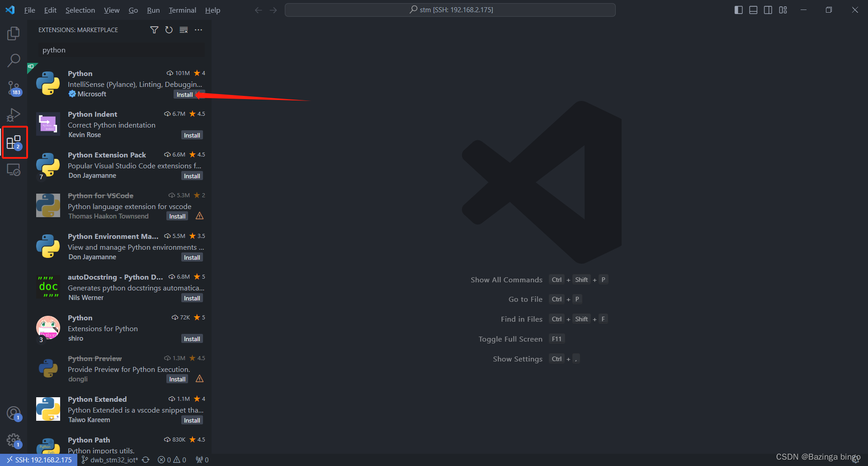
Task: Click the dwb_stm32_iot* branch in status bar
Action: (x=110, y=460)
